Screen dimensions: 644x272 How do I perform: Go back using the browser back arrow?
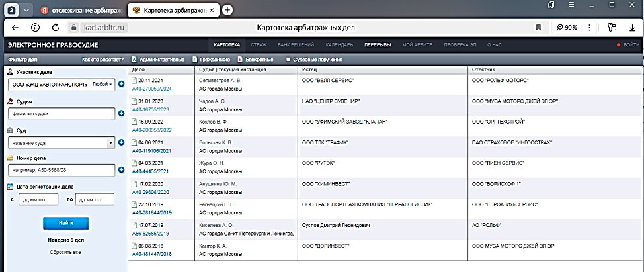point(15,28)
